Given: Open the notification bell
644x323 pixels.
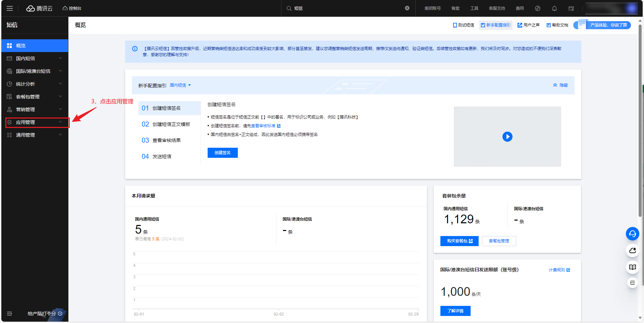Looking at the screenshot, I should pyautogui.click(x=554, y=8).
